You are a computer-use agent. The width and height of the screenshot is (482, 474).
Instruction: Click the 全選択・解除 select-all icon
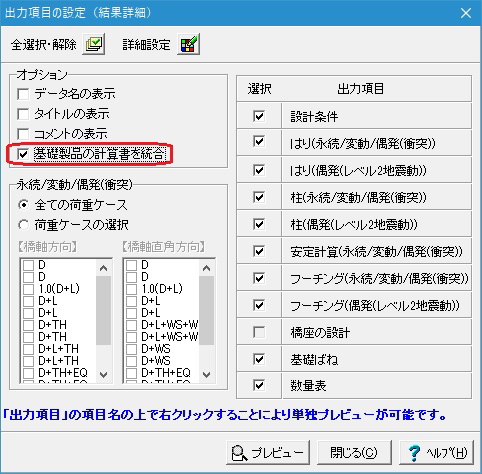tap(94, 44)
